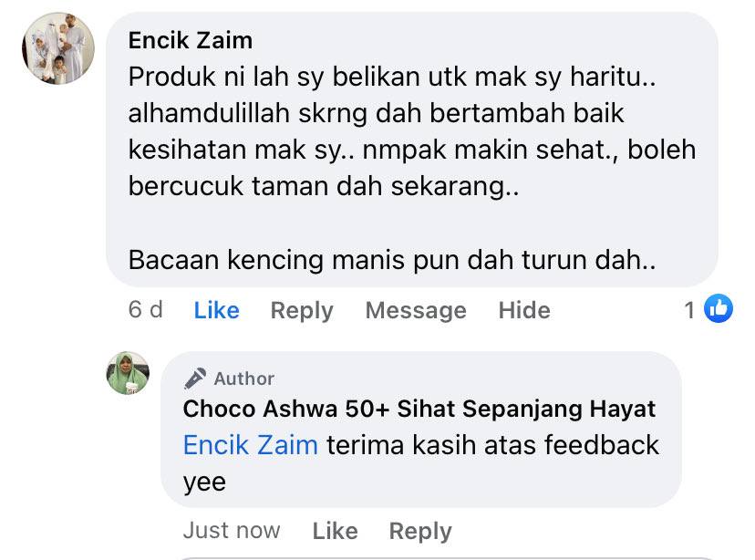Open Choco Ashwa 50+ Sihat Sepanjang Hayat page
Viewport: 755px width, 560px height.
pos(419,409)
